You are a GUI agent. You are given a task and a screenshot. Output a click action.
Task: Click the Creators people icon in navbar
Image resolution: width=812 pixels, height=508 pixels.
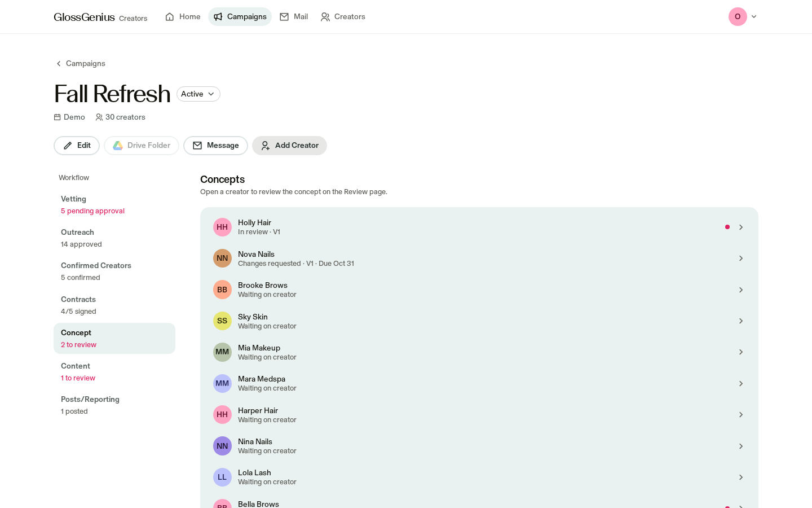coord(325,17)
